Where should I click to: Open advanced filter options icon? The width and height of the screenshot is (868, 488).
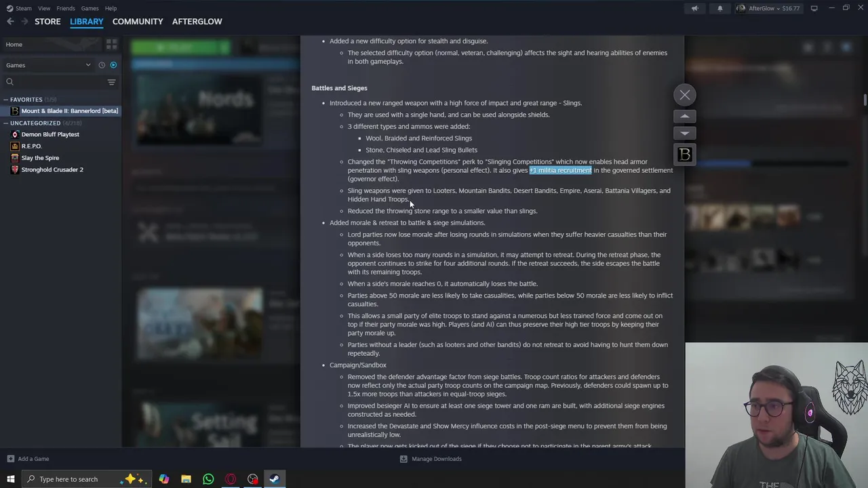pos(111,82)
